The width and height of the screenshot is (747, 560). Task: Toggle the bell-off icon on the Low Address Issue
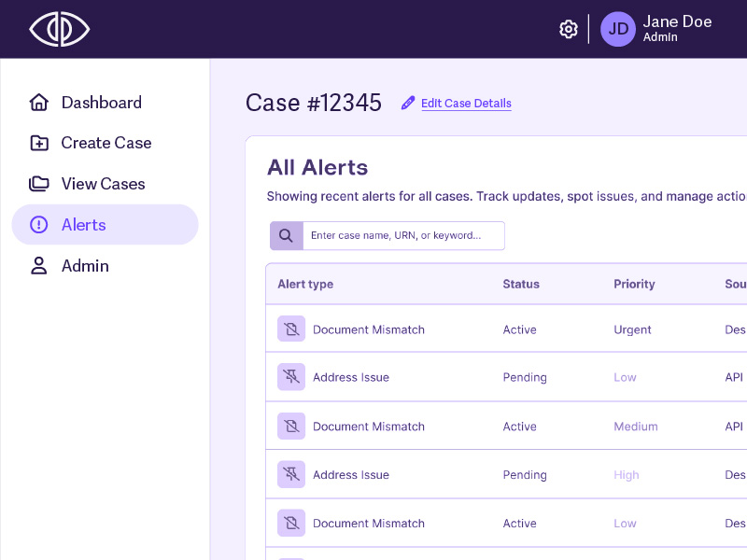[x=291, y=377]
